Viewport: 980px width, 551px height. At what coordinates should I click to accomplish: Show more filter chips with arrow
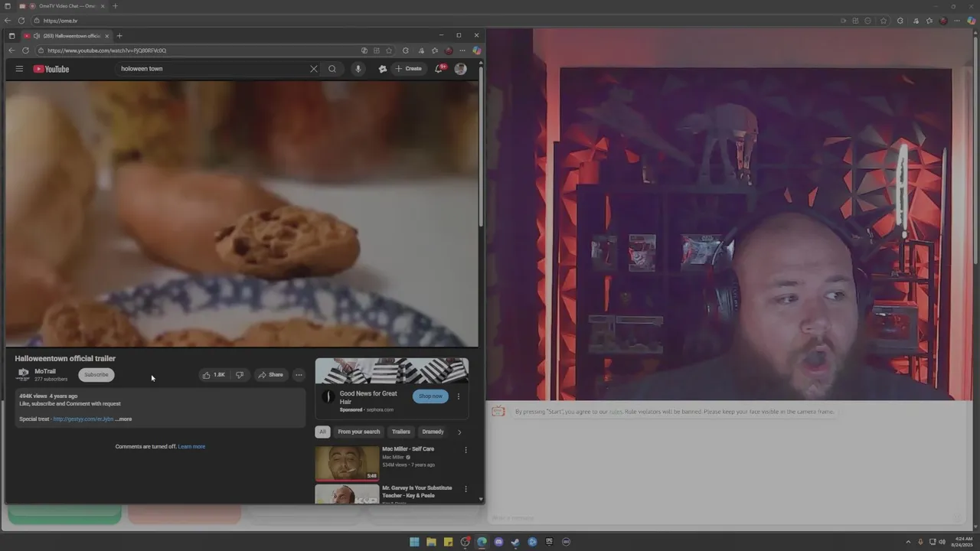(x=459, y=432)
